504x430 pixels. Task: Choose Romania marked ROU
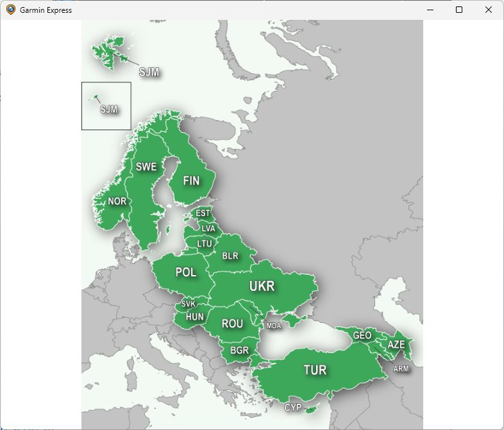tap(232, 324)
